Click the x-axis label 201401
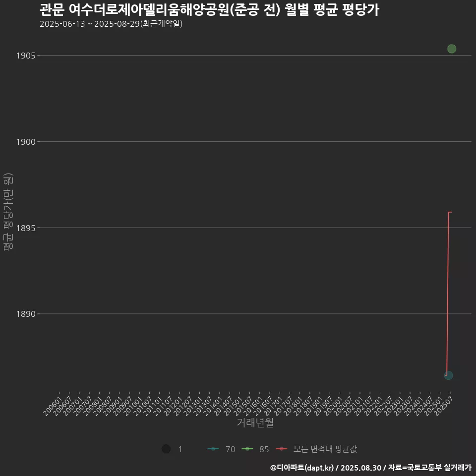 pyautogui.click(x=213, y=406)
